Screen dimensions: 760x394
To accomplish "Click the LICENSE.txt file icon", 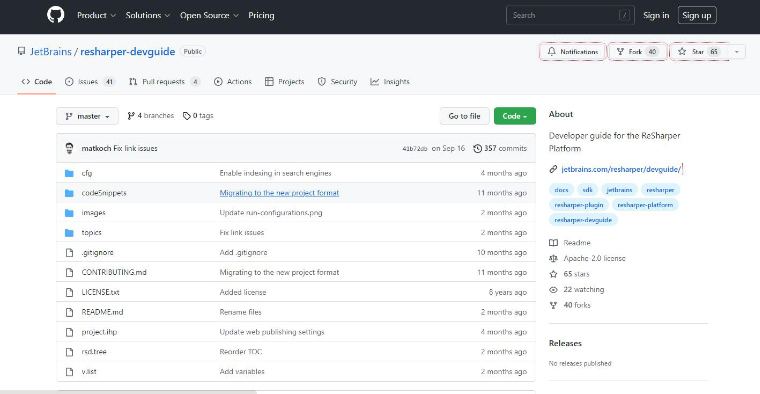I will 69,292.
